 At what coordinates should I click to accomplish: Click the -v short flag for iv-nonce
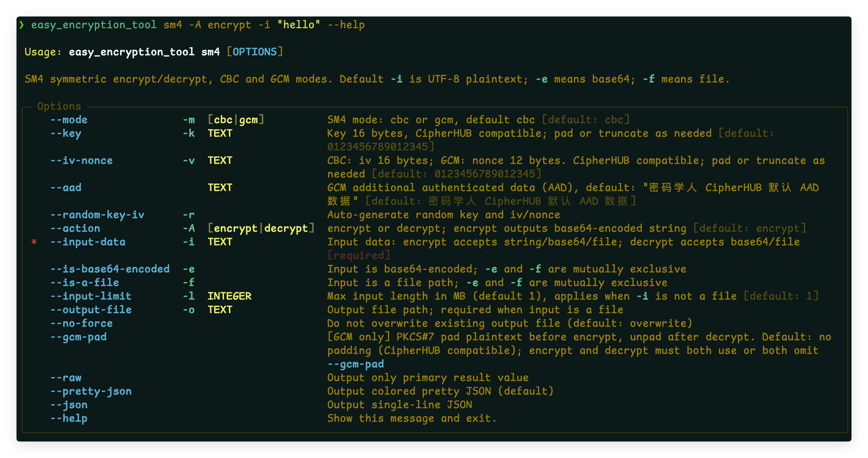[x=189, y=161]
